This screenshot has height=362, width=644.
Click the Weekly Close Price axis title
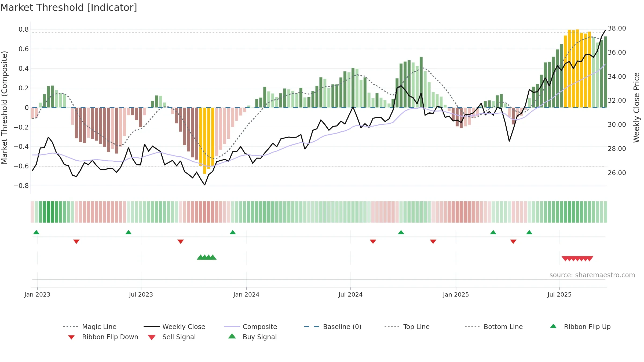click(636, 107)
